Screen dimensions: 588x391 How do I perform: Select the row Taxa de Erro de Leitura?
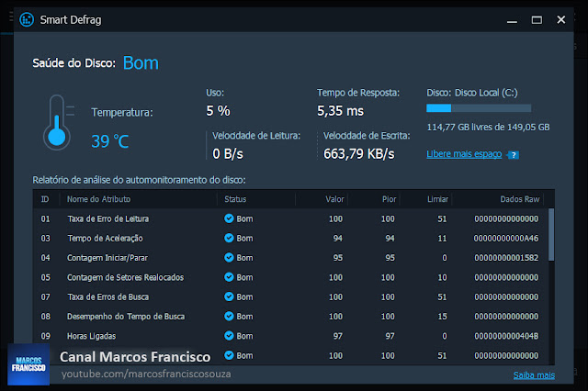coord(290,218)
